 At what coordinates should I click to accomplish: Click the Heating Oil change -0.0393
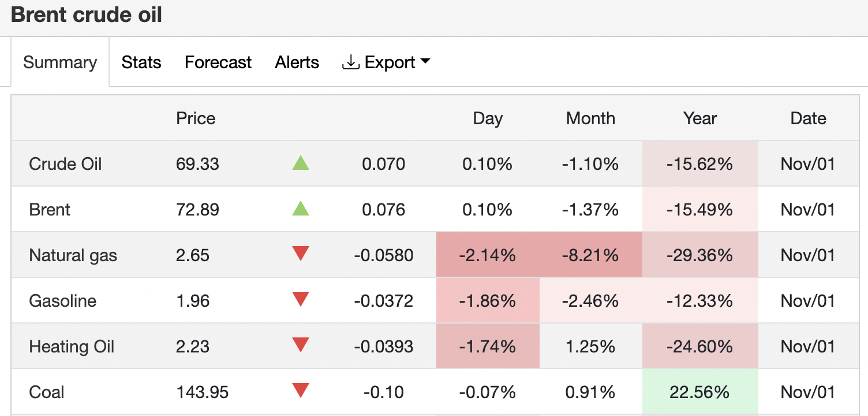(384, 347)
